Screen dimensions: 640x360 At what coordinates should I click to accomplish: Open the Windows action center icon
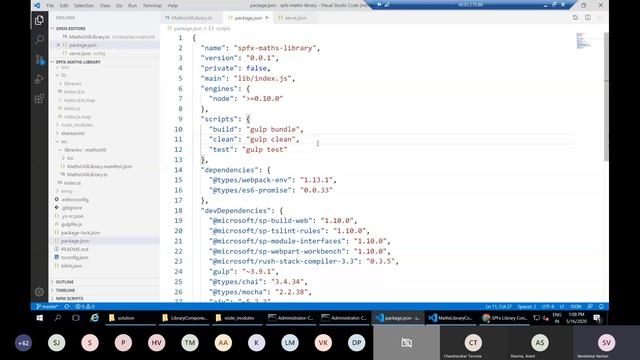(x=597, y=318)
